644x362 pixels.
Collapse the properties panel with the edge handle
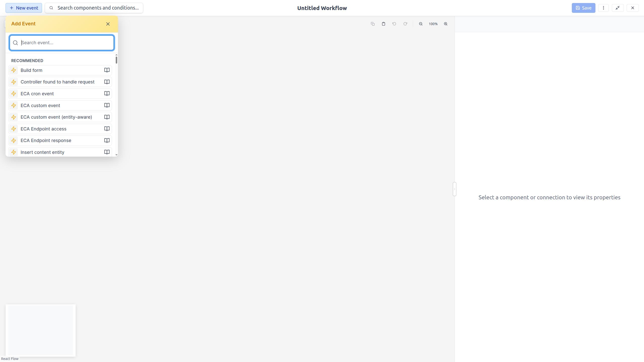pyautogui.click(x=454, y=189)
